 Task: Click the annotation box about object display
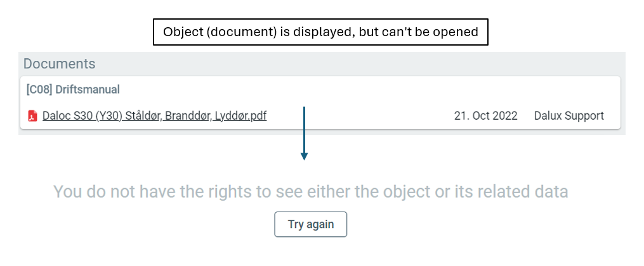(x=320, y=32)
